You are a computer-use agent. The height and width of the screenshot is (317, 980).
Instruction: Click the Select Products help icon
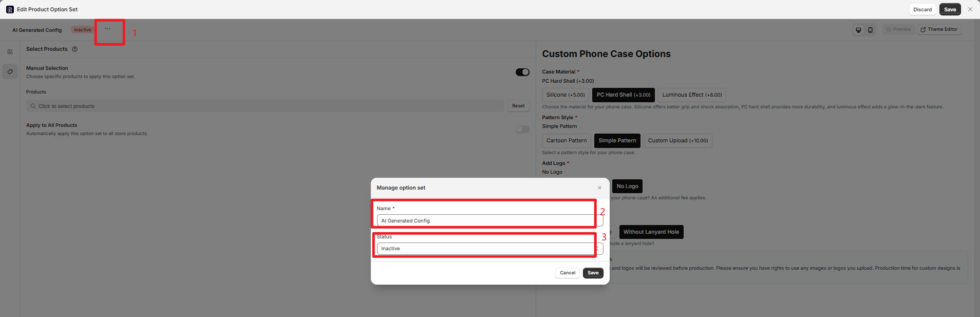[x=74, y=49]
